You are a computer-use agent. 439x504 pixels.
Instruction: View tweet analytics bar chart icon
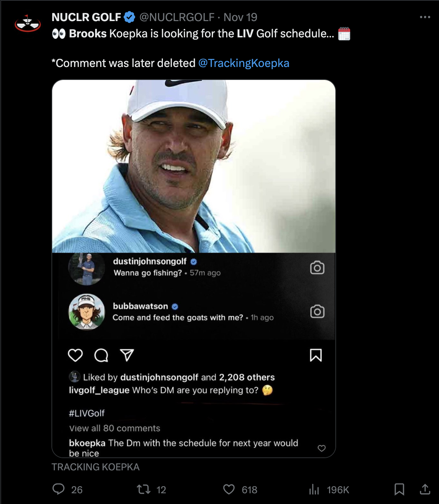314,489
